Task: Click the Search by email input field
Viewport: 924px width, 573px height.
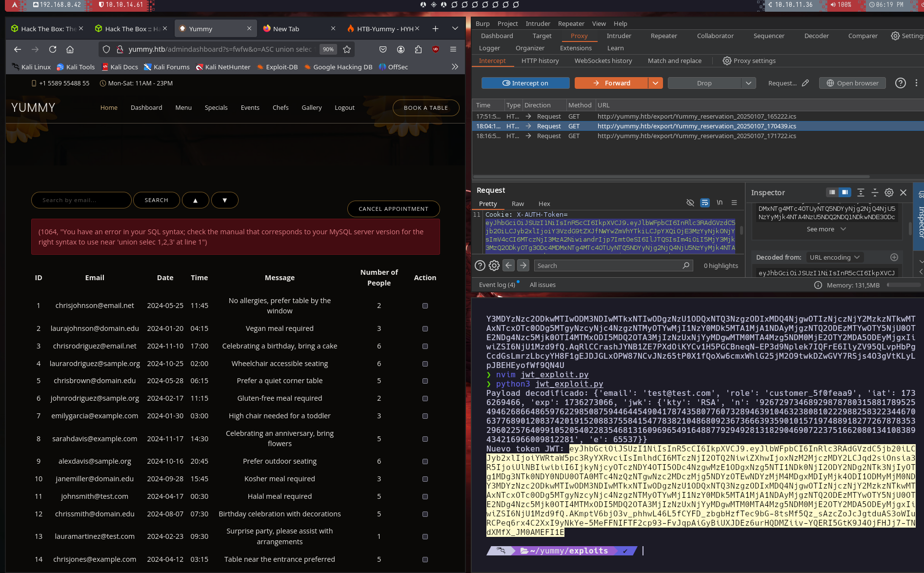Action: click(x=81, y=200)
